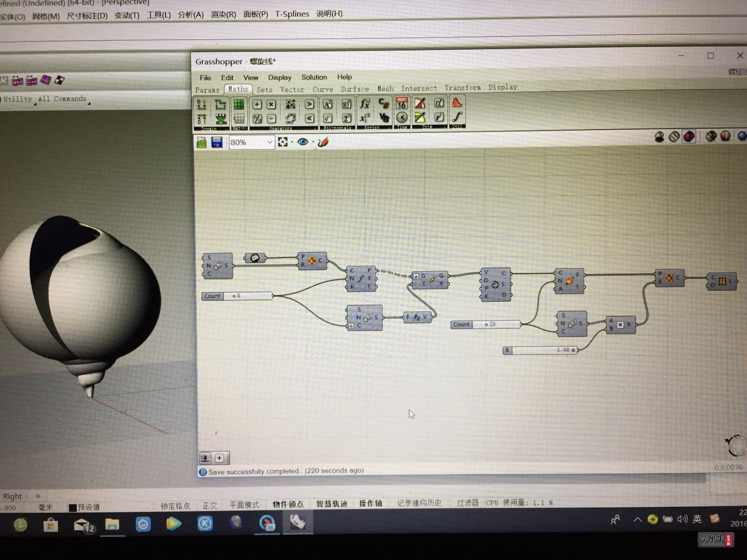Image resolution: width=747 pixels, height=560 pixels.
Task: Click the Count slider set to 25
Action: (x=486, y=324)
